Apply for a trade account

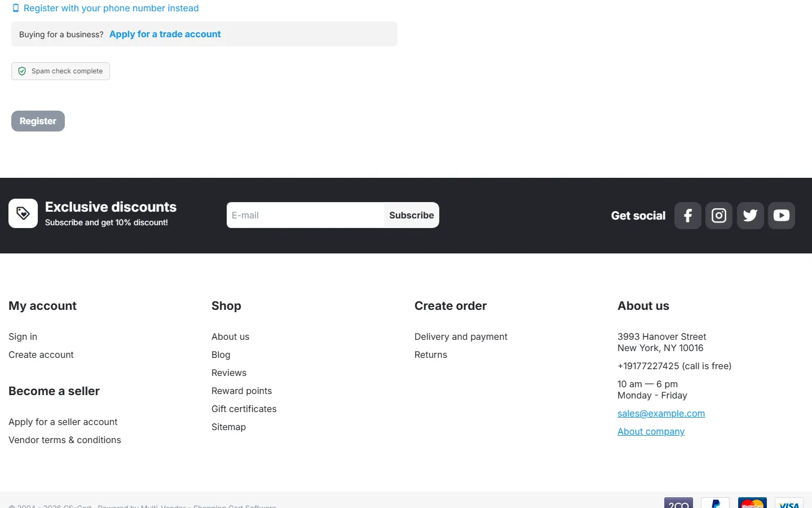pyautogui.click(x=165, y=34)
